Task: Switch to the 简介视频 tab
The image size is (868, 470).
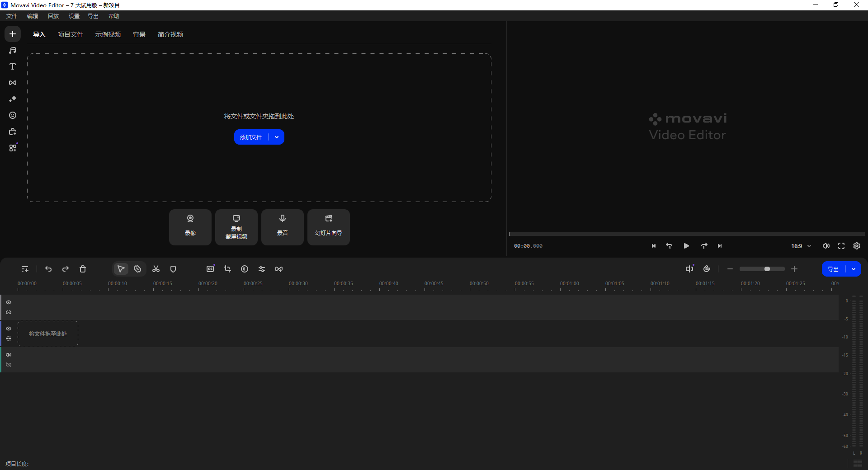Action: [170, 34]
